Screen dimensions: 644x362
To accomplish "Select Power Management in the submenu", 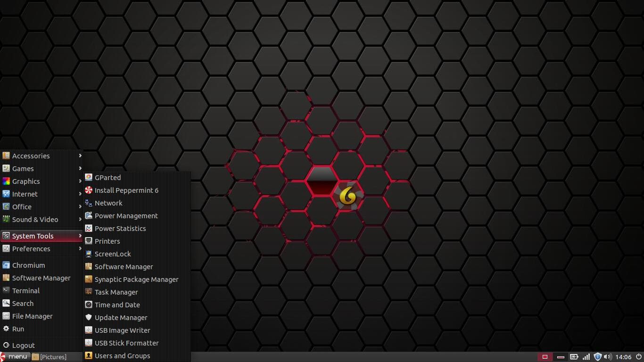I will point(137,216).
